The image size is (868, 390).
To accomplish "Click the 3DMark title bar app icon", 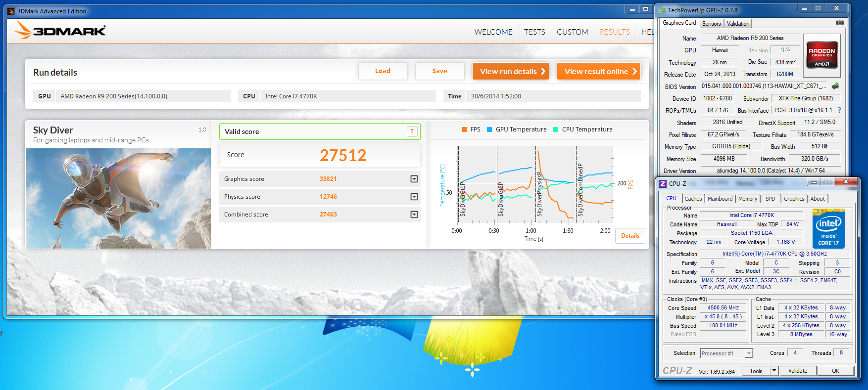I will click(x=11, y=11).
